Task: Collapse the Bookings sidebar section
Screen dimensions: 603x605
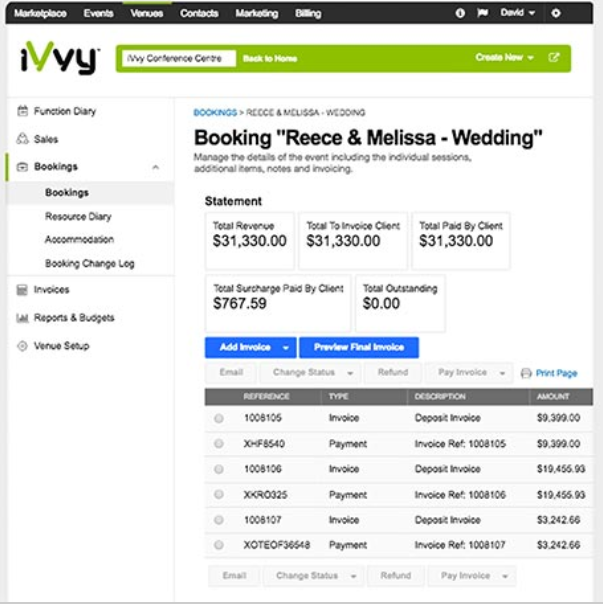Action: 155,167
